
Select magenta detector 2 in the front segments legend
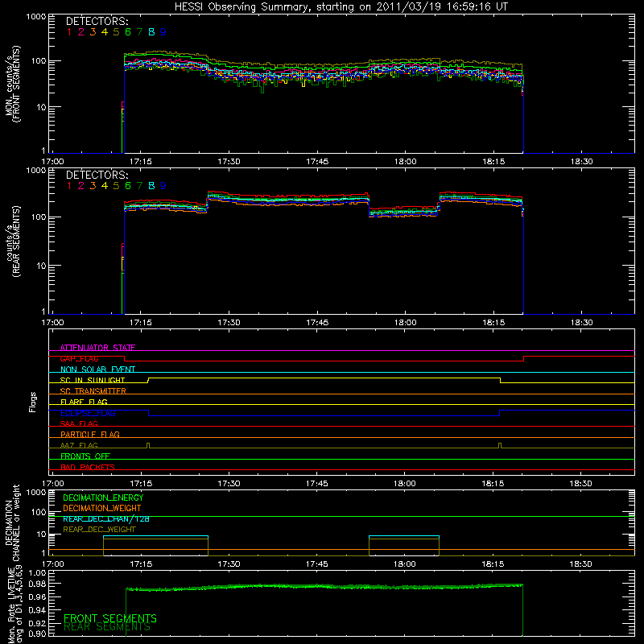(81, 32)
